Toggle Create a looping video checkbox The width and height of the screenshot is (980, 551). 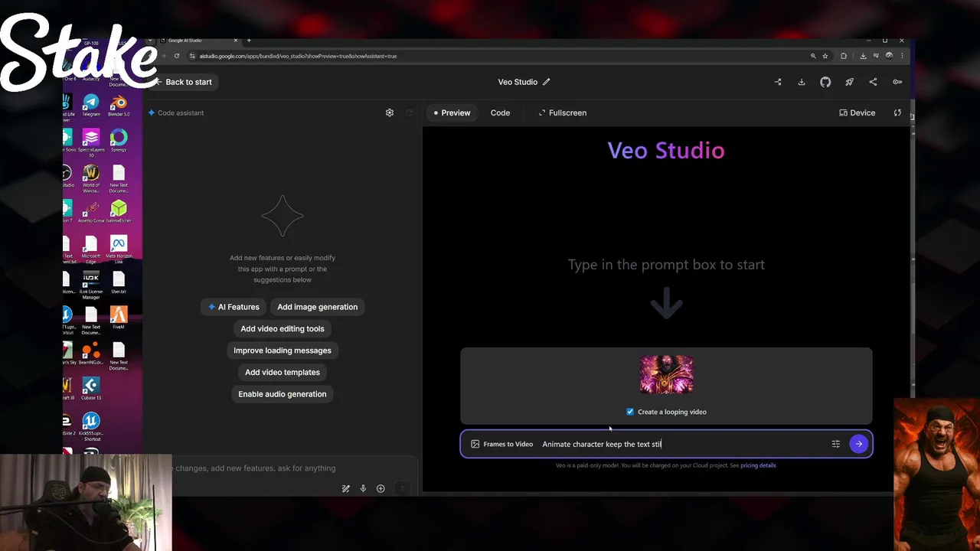tap(630, 412)
